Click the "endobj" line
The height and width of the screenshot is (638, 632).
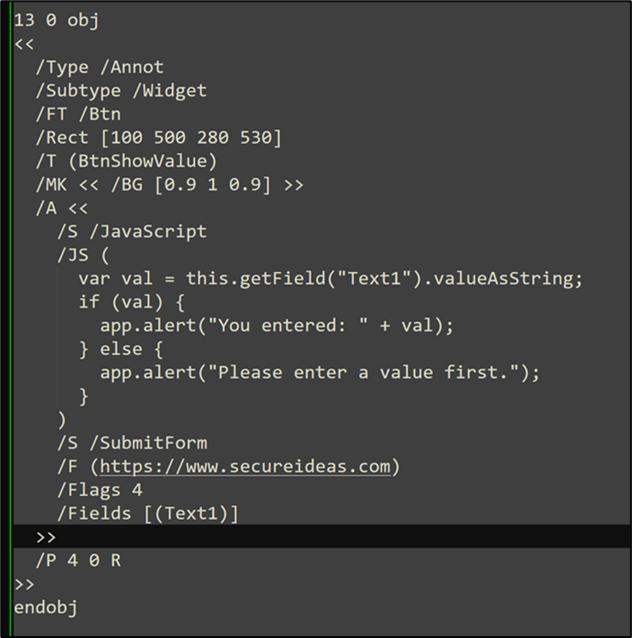click(x=45, y=607)
